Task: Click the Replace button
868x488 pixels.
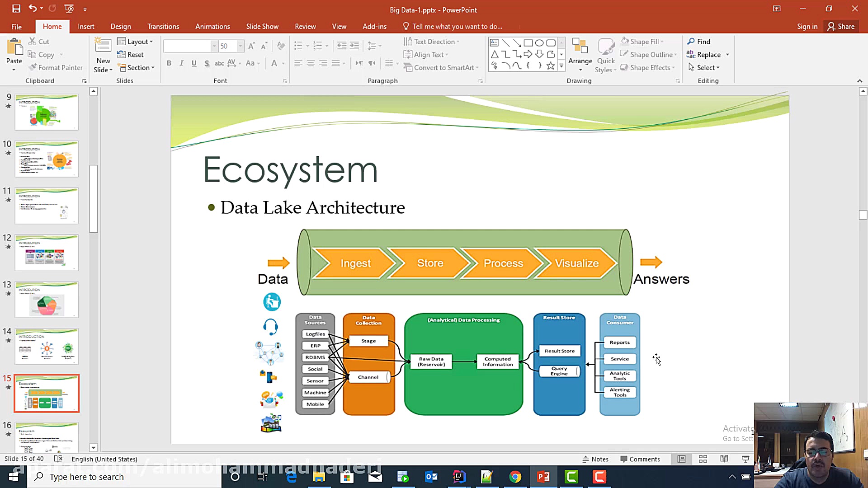Action: pyautogui.click(x=708, y=55)
